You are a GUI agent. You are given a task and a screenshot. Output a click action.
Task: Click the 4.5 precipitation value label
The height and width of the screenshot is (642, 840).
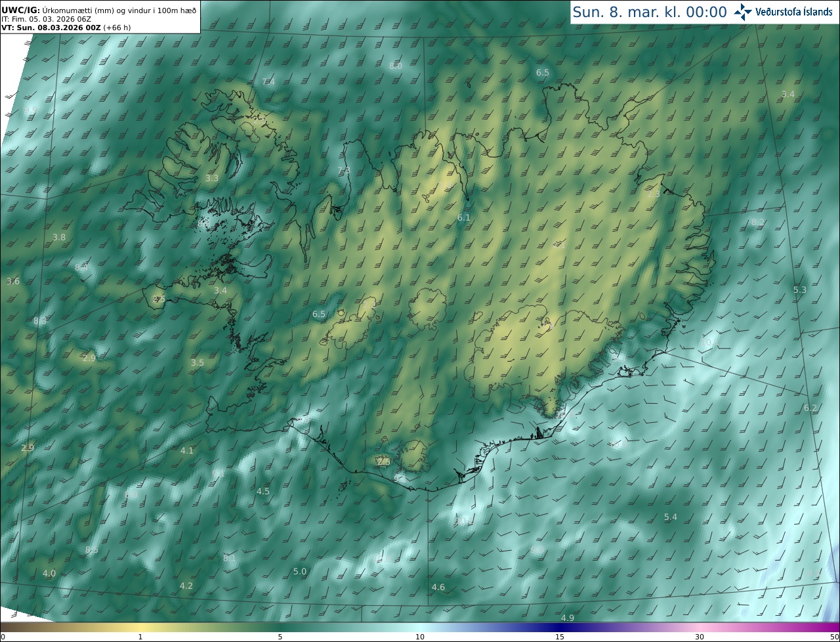[x=263, y=491]
